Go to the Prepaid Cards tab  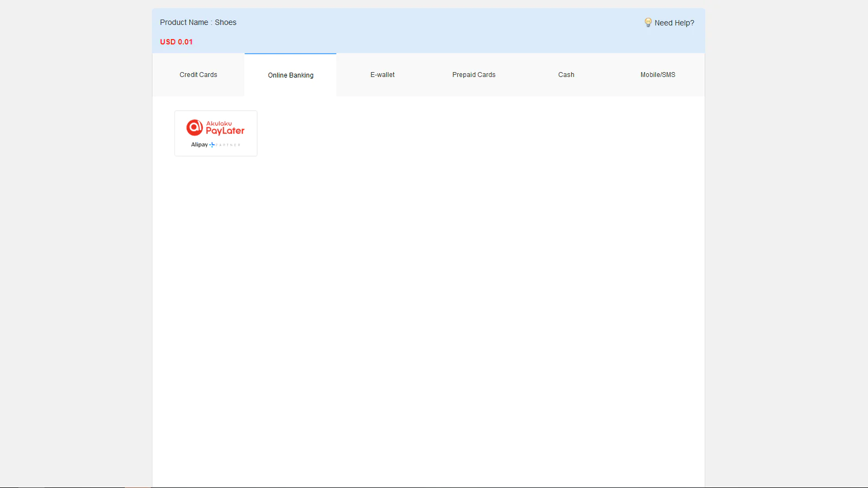pos(474,75)
